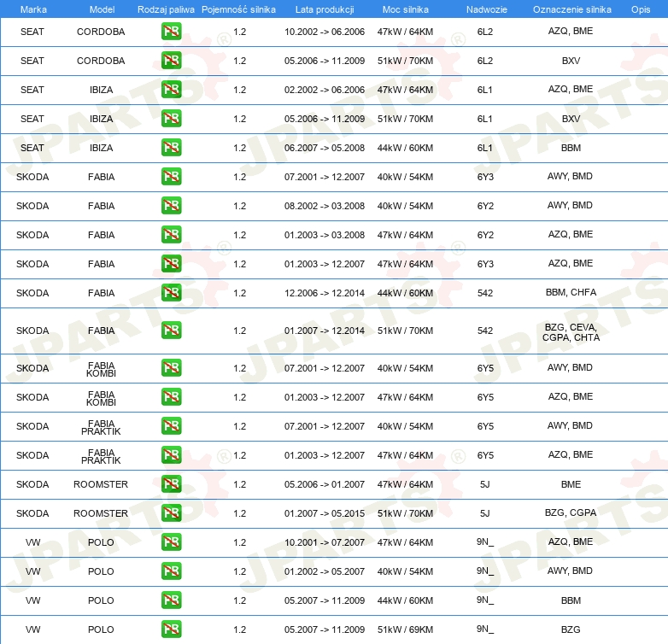
Task: Click body code '5J' in Roomster 01.2007 row
Action: click(485, 513)
